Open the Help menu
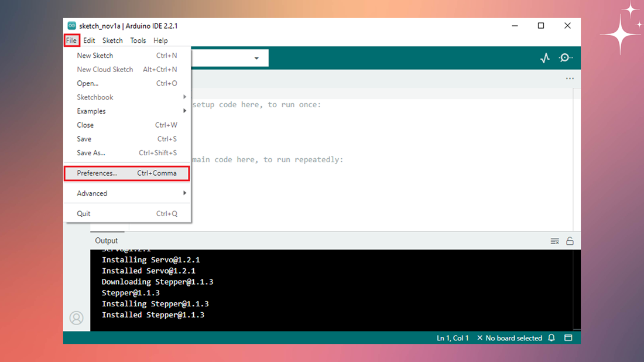The width and height of the screenshot is (644, 362). [x=160, y=40]
